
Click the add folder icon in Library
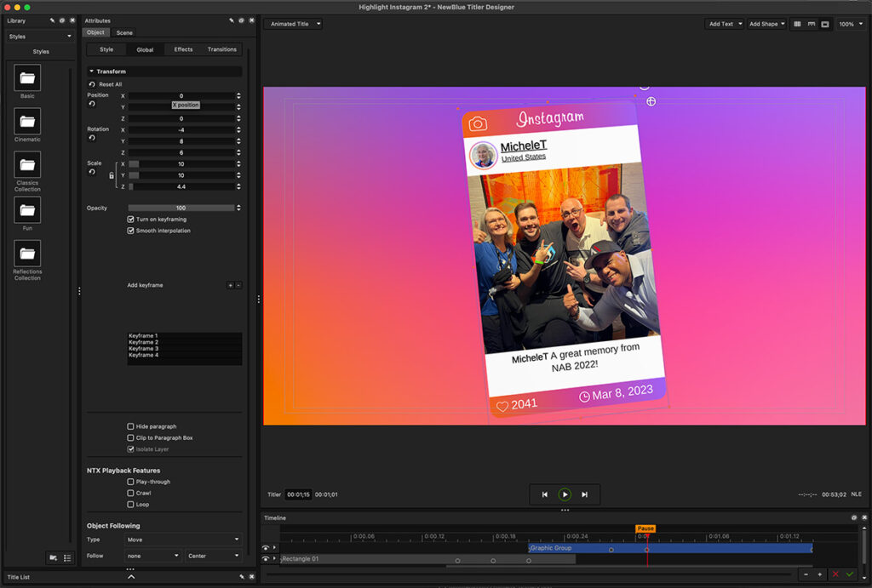pyautogui.click(x=54, y=558)
